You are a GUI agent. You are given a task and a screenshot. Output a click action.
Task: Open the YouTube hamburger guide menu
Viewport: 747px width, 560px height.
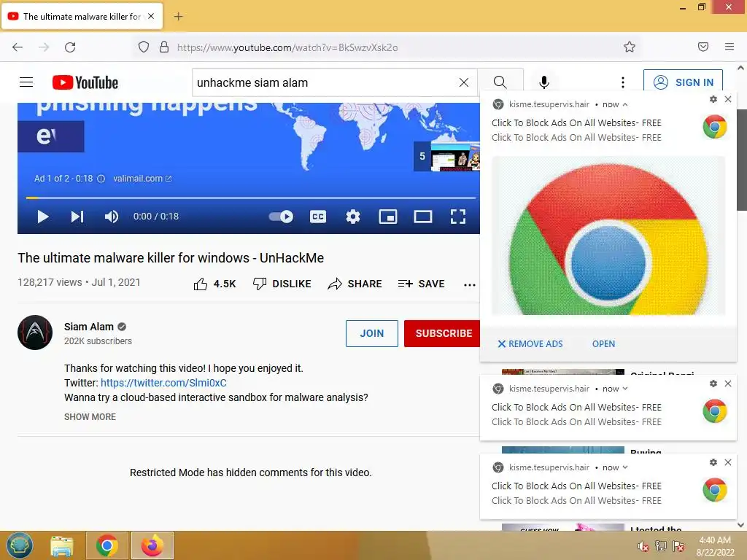pos(26,82)
